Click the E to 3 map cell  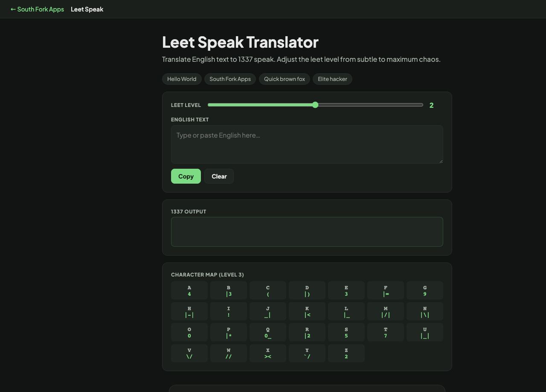tap(346, 291)
